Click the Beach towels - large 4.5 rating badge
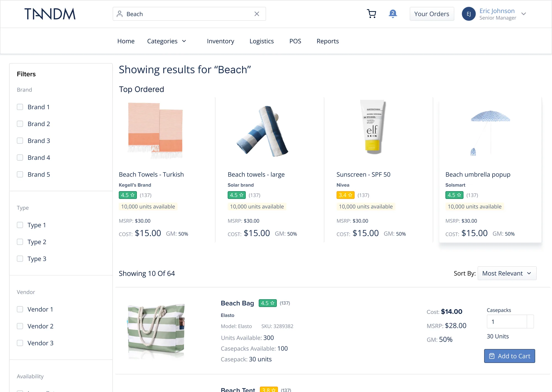The image size is (552, 392). [x=237, y=195]
